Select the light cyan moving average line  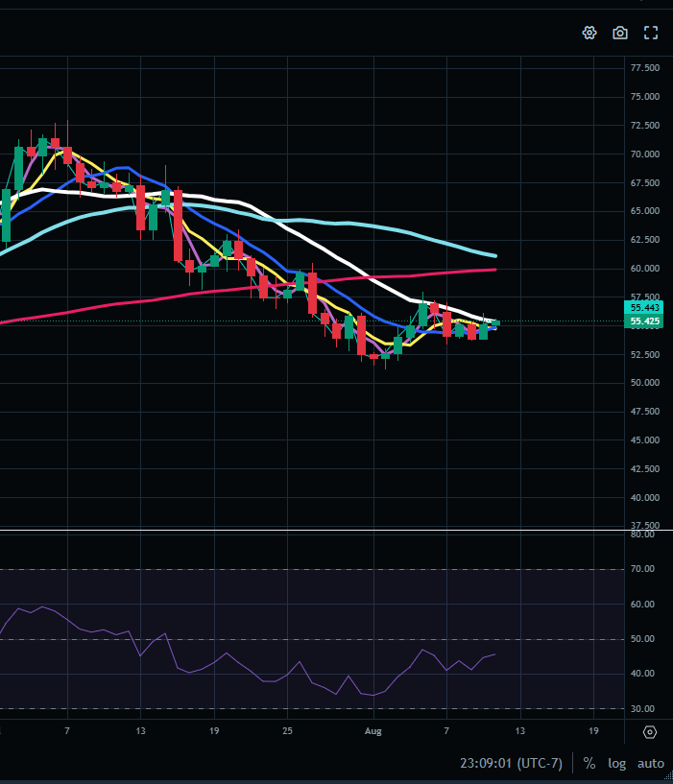click(350, 224)
